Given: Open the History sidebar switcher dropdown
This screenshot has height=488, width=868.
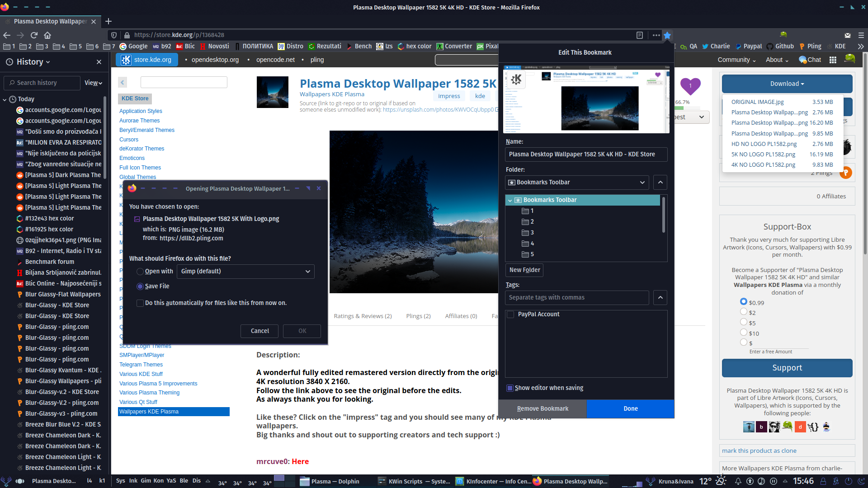Looking at the screenshot, I should pos(28,62).
